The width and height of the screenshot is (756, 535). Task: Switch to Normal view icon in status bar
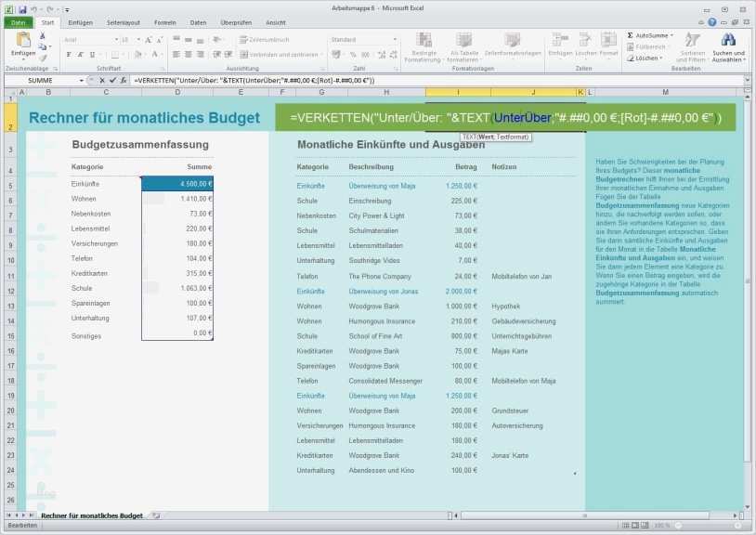coord(626,526)
